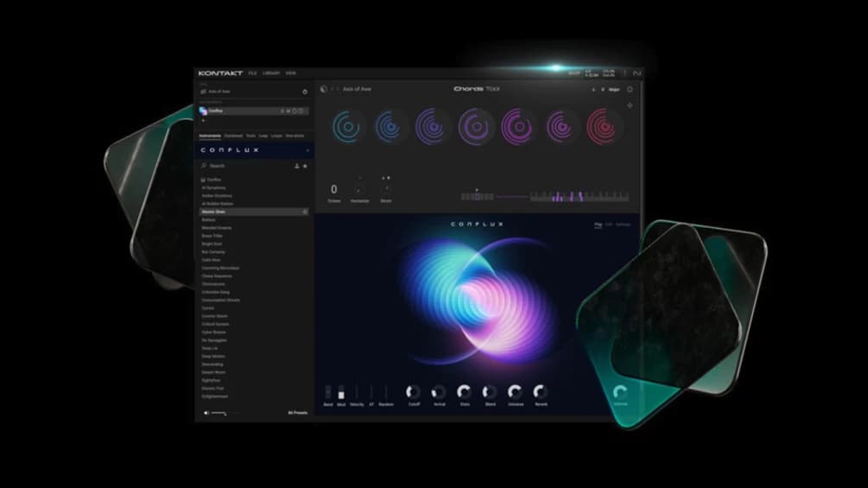Click the Axis of Awe preset name in header

(357, 89)
